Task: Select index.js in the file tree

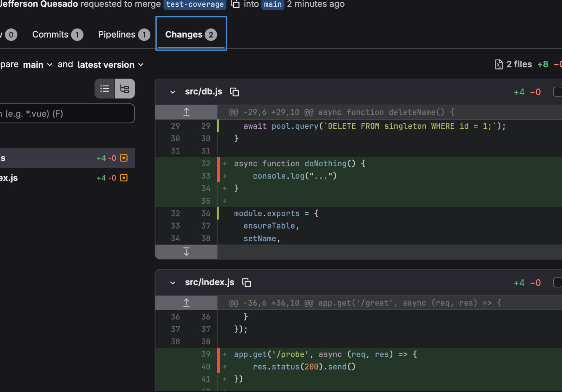Action: click(11, 178)
